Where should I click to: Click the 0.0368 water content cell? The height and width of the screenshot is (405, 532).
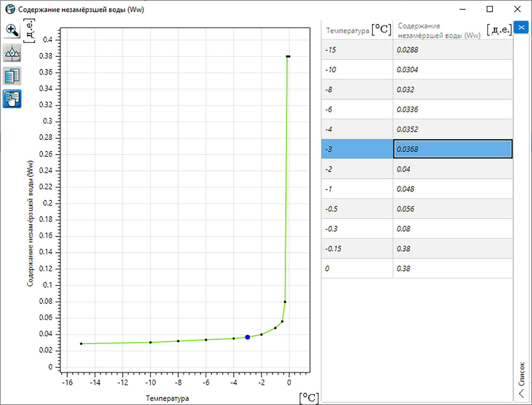pyautogui.click(x=453, y=149)
